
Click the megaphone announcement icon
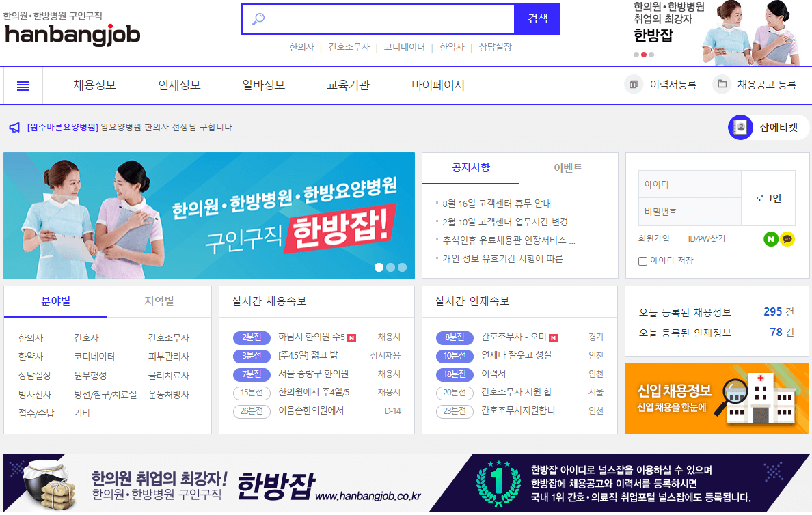pos(14,127)
